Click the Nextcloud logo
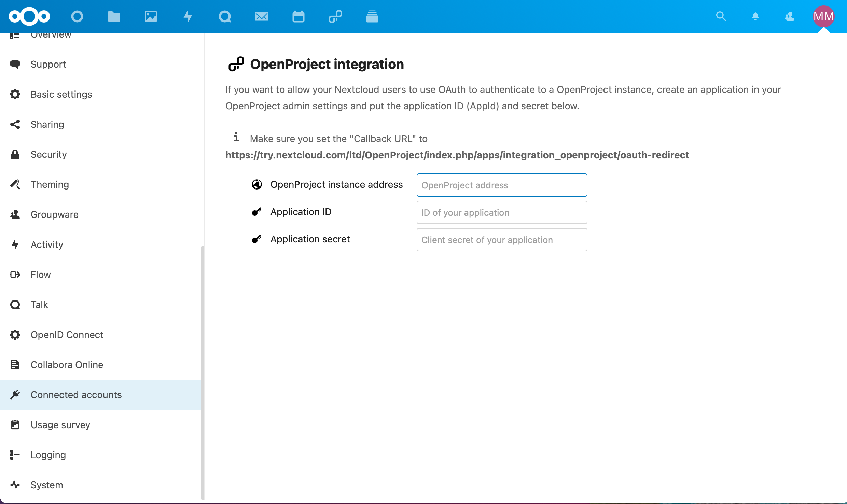The width and height of the screenshot is (847, 504). (29, 16)
